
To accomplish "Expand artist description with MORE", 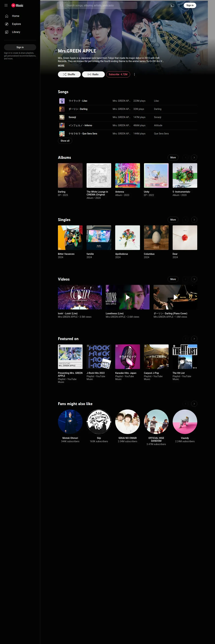I will click(61, 66).
